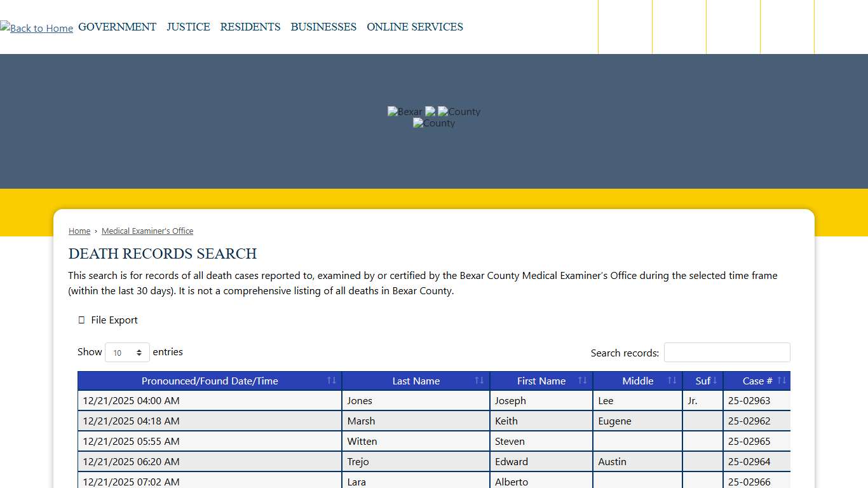
Task: Click the Home breadcrumb link
Action: pos(79,231)
